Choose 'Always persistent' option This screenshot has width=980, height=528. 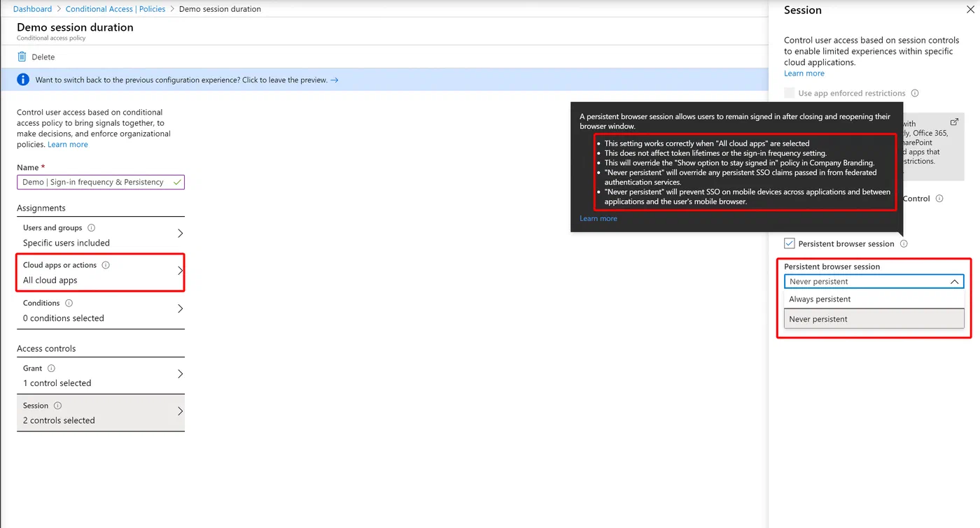874,299
